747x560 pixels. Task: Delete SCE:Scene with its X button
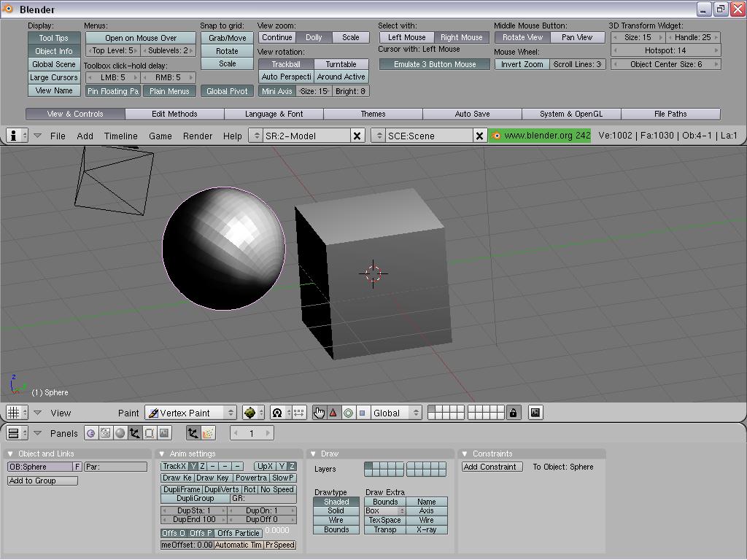point(479,136)
